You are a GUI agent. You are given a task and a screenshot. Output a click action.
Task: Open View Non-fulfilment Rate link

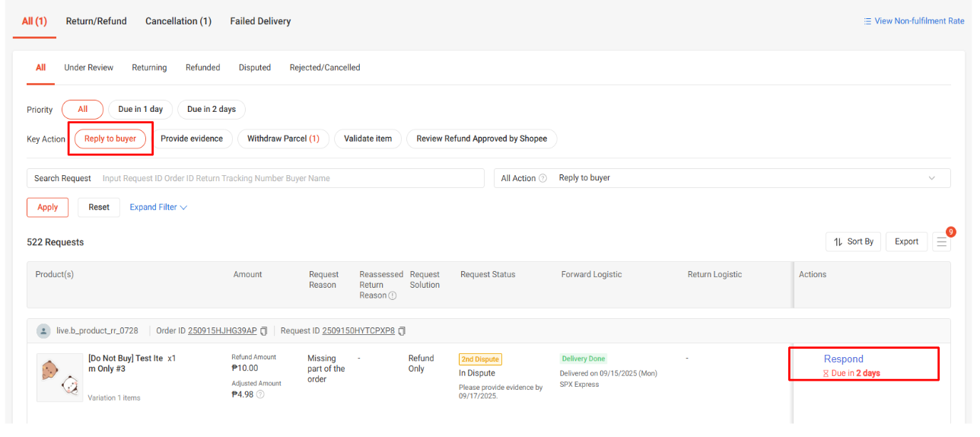(x=914, y=21)
